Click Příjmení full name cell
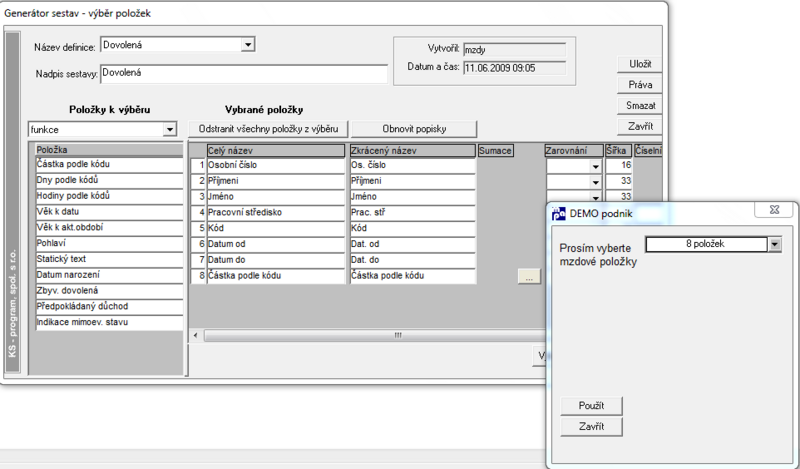This screenshot has height=469, width=800. (x=276, y=181)
